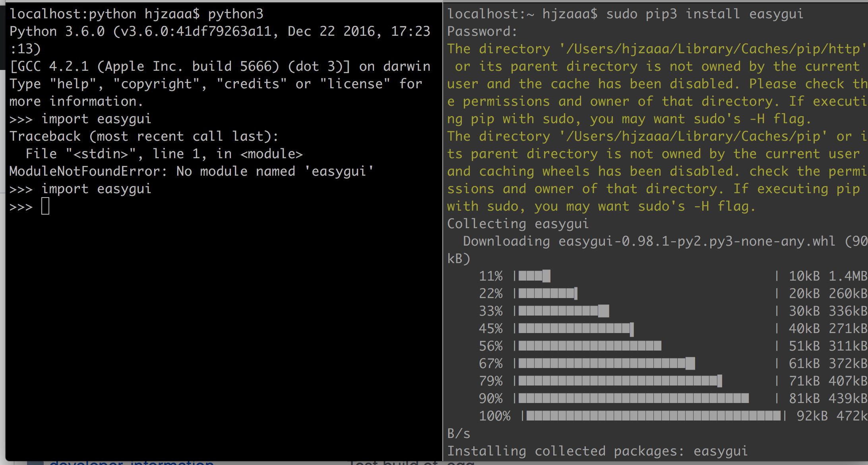Click the 11% download progress bar
The height and width of the screenshot is (465, 868).
pyautogui.click(x=534, y=276)
